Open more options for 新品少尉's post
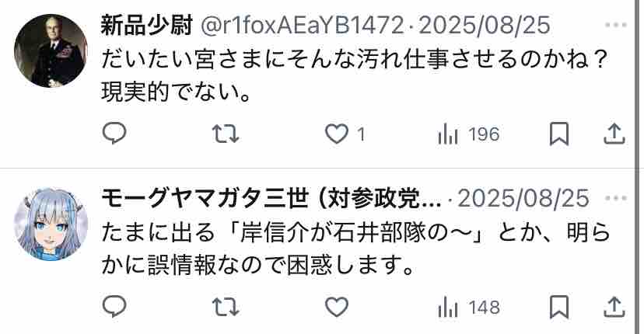644x334 pixels. coord(616,25)
